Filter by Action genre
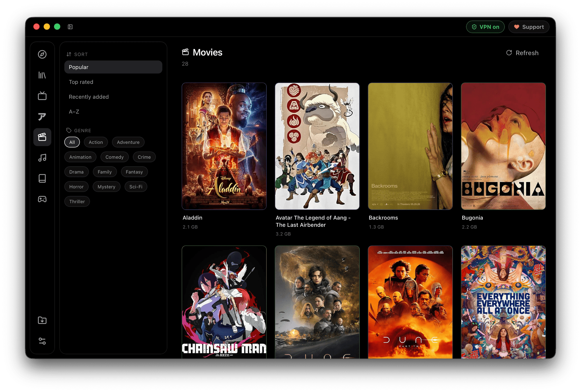The image size is (581, 392). (96, 142)
